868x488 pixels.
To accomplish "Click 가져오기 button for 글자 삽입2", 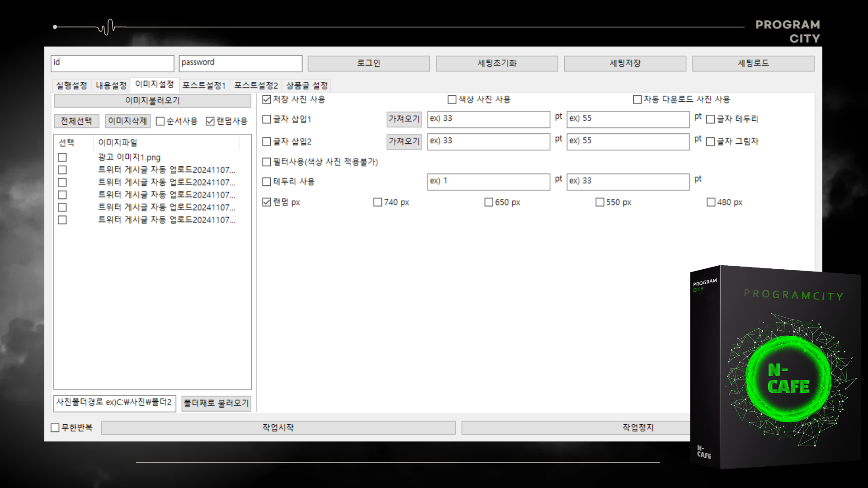I will [404, 142].
